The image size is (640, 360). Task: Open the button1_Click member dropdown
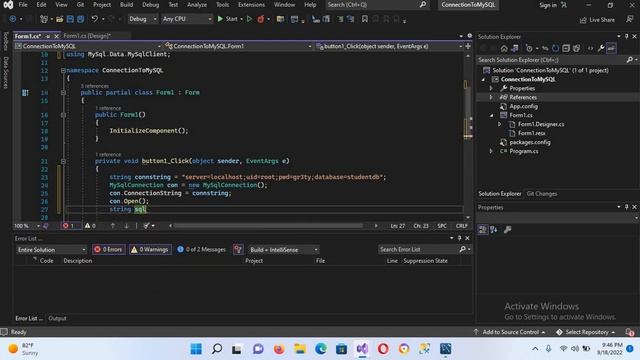coord(389,46)
